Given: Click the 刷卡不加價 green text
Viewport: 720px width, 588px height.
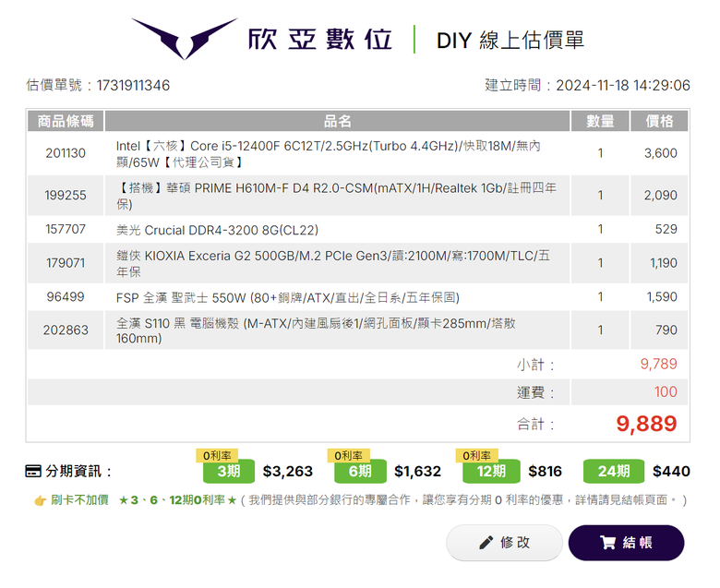Looking at the screenshot, I should click(x=79, y=500).
